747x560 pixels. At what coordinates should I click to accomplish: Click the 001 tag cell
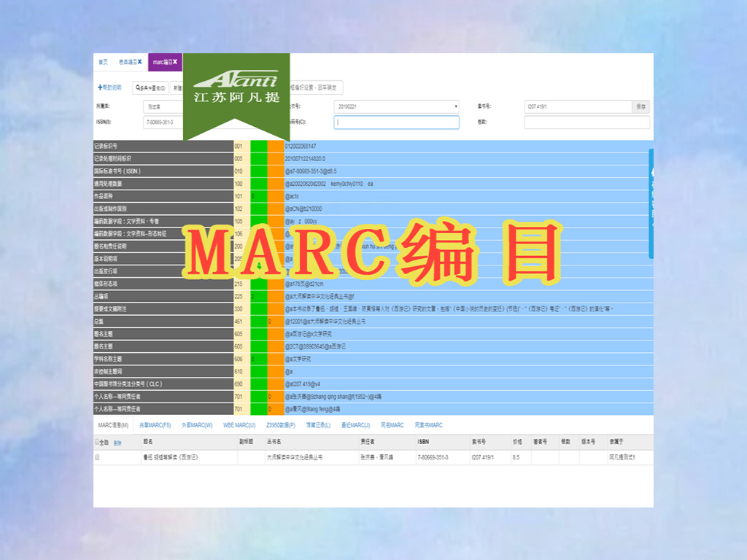241,146
